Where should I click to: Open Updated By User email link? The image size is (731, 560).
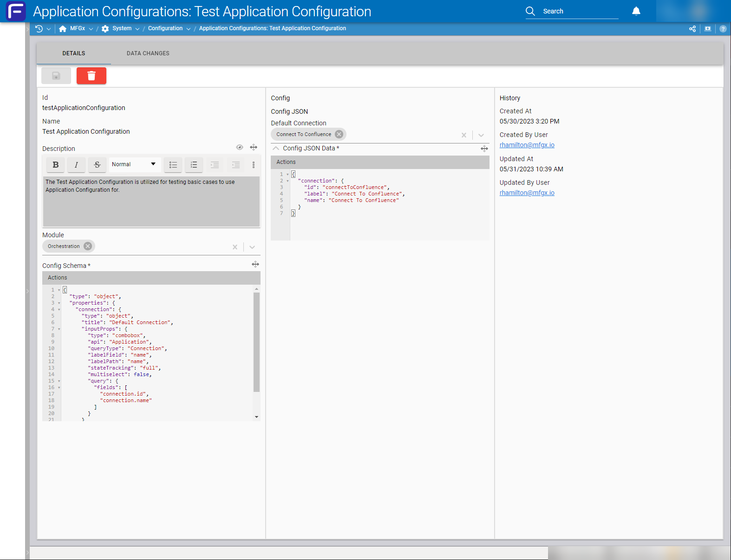(x=527, y=193)
